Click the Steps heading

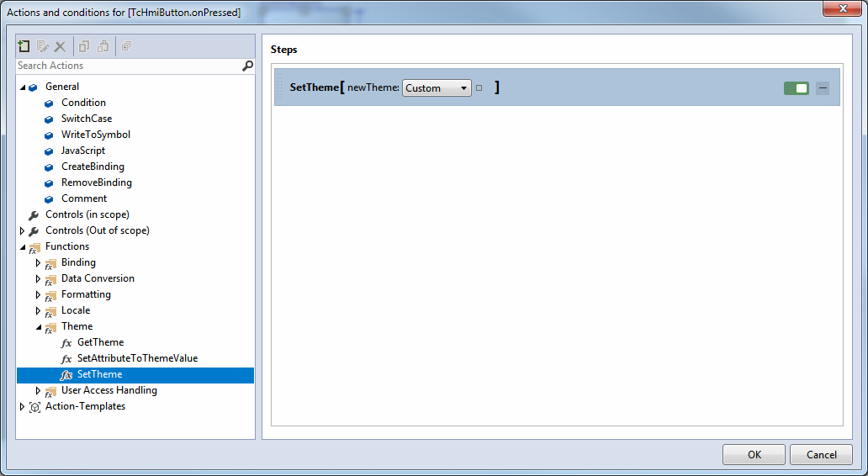[284, 50]
